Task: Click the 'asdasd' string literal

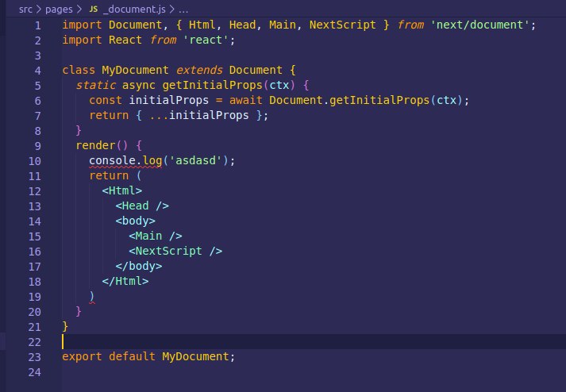Action: [x=195, y=160]
